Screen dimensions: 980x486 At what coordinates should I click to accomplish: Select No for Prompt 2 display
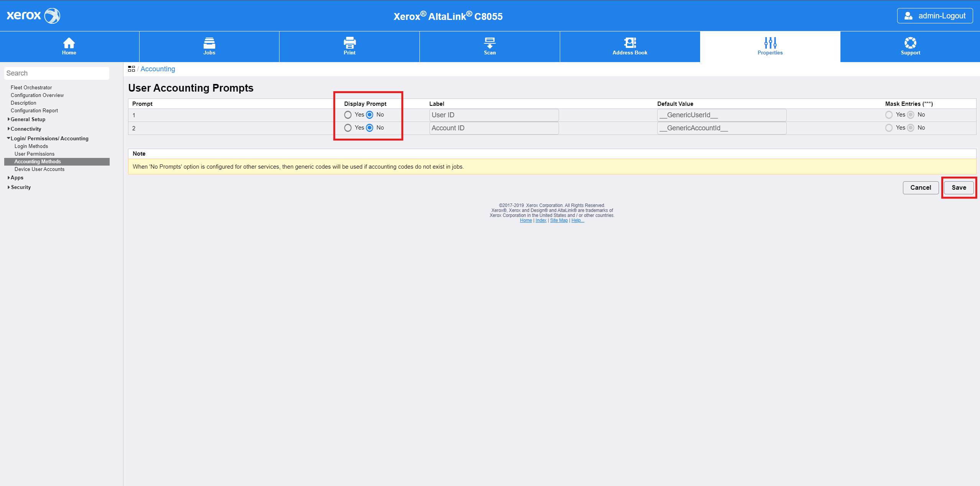pos(370,128)
